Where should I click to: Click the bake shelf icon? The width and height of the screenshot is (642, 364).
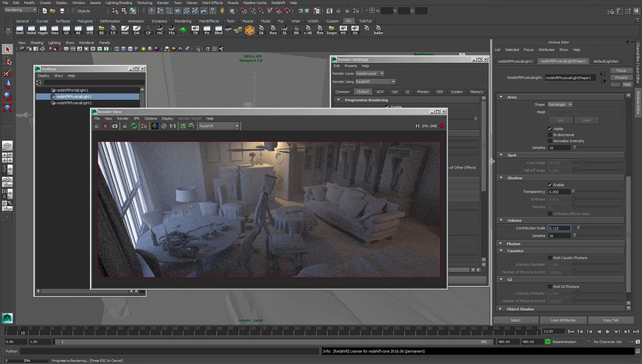tap(378, 30)
